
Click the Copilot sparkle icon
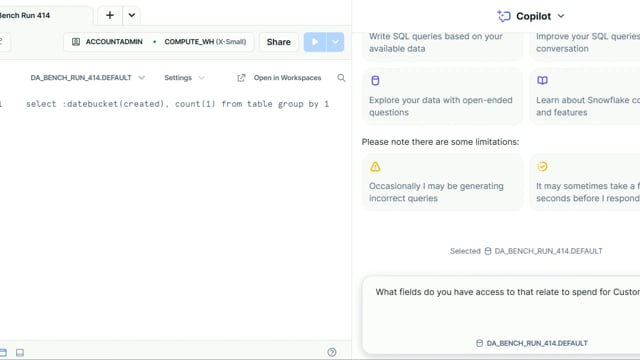[504, 16]
